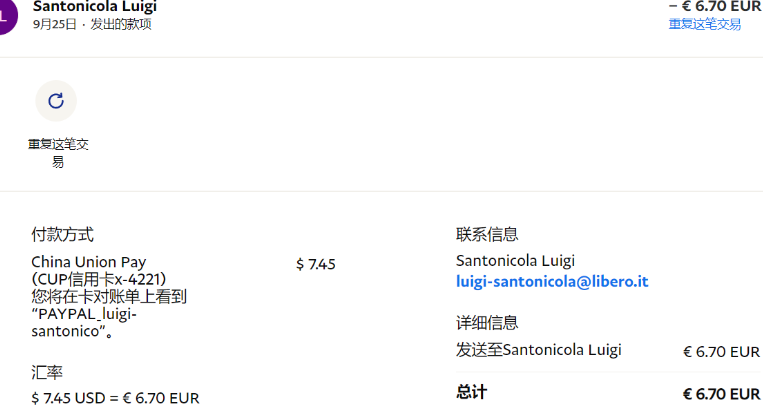The width and height of the screenshot is (763, 410).
Task: Click the CUP信用卡x-4221 card detail line
Action: click(x=99, y=279)
